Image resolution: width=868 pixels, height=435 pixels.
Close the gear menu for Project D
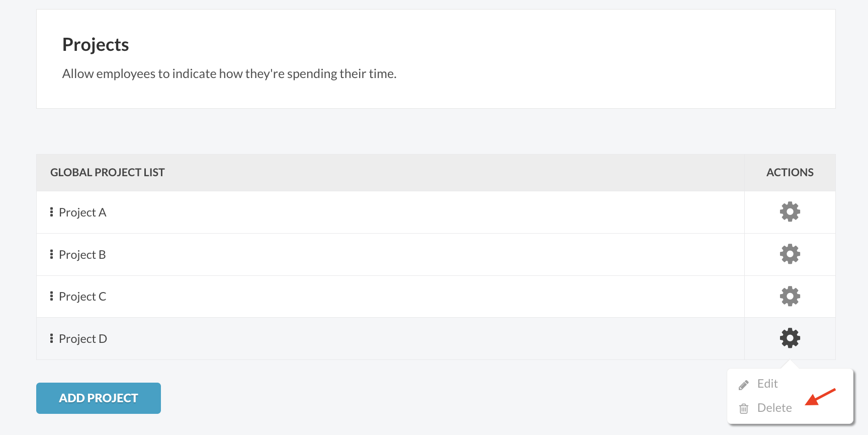point(790,338)
